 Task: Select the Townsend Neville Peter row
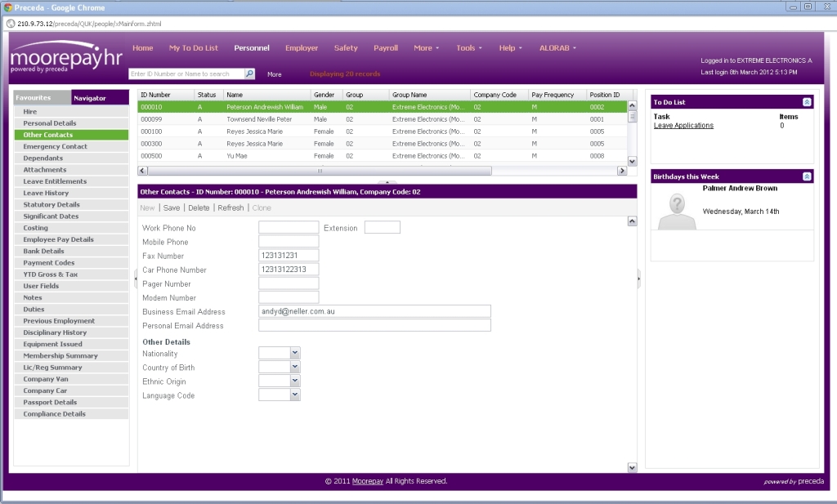tap(383, 119)
